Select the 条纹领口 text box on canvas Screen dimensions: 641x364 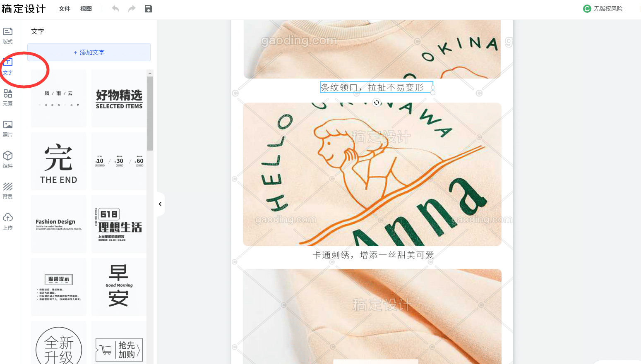377,87
